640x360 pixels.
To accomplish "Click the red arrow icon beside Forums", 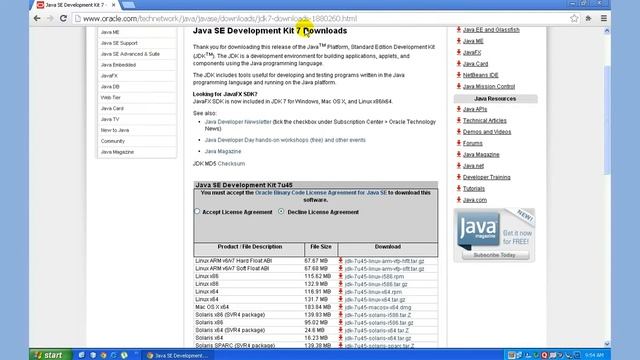I will [458, 143].
